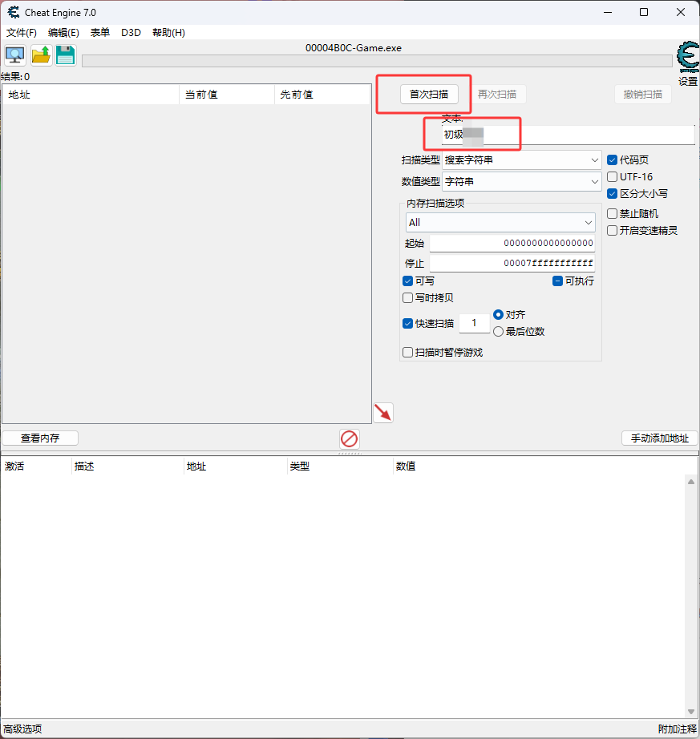Screen dimensions: 700x739
Task: Click the Cheat Engine logo settings icon
Action: [x=688, y=57]
